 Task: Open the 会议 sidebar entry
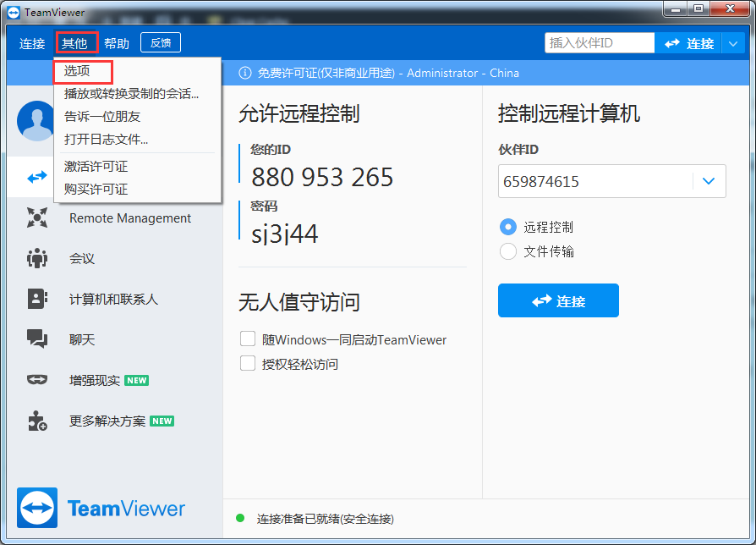tap(82, 259)
